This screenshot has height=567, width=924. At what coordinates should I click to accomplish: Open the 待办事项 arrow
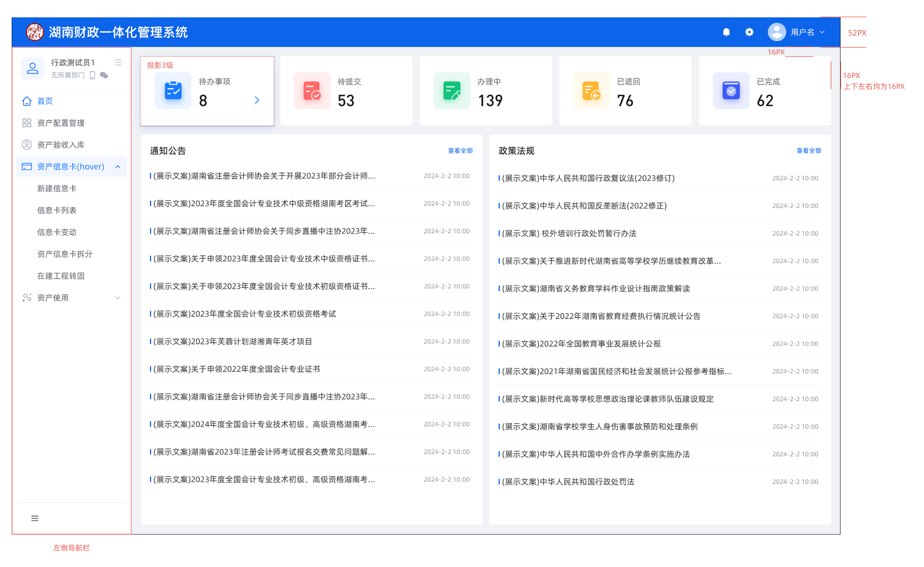pyautogui.click(x=257, y=100)
